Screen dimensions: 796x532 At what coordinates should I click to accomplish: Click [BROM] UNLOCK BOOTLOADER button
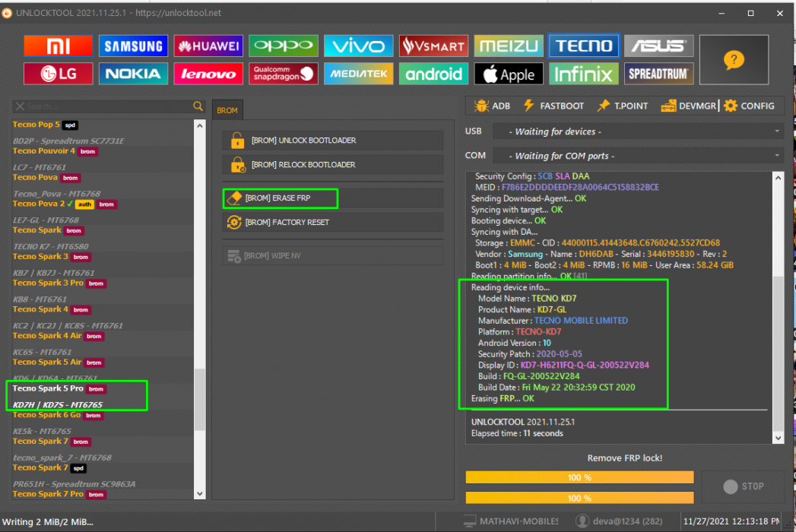point(333,140)
